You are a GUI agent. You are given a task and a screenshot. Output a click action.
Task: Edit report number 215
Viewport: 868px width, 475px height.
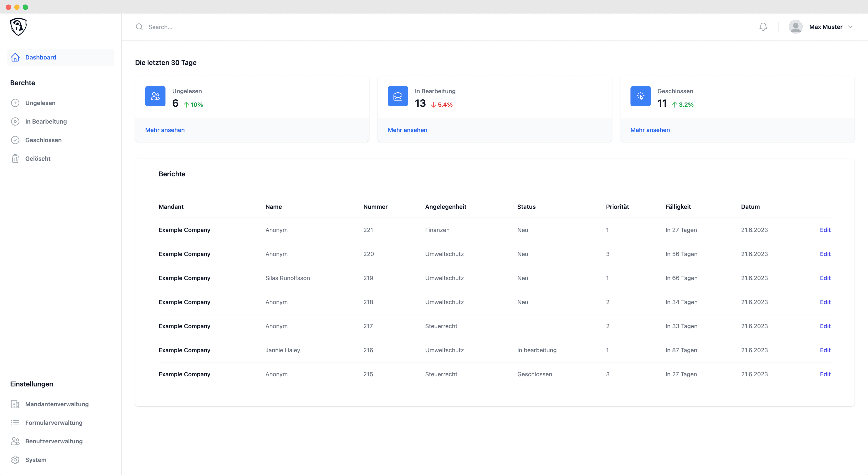pyautogui.click(x=825, y=374)
